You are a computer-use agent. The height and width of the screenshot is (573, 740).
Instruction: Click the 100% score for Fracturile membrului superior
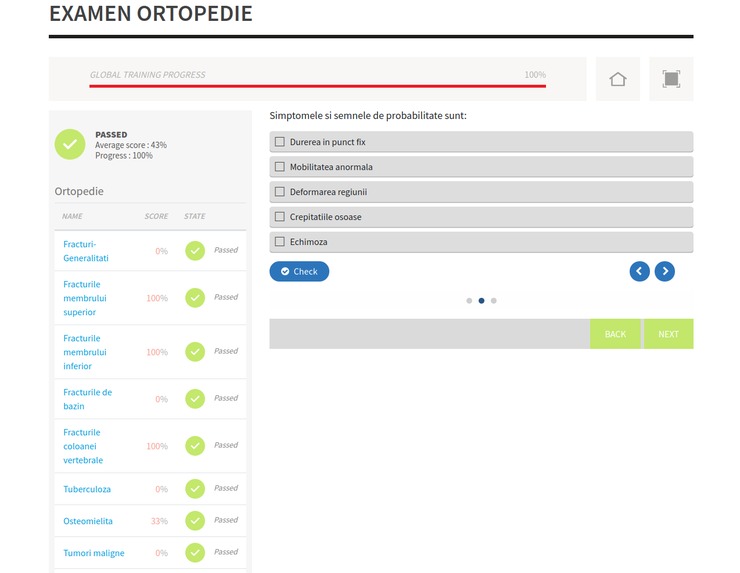[x=157, y=298]
